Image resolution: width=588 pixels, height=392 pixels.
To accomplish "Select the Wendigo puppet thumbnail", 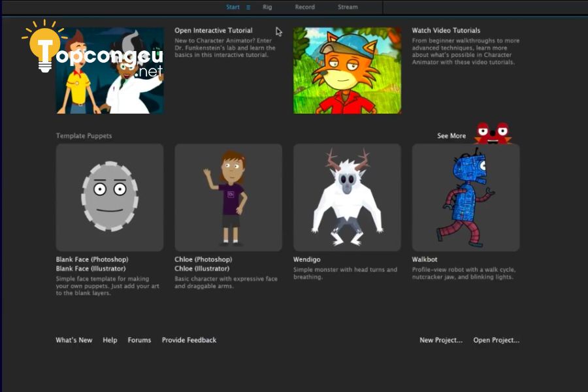I will pos(348,197).
